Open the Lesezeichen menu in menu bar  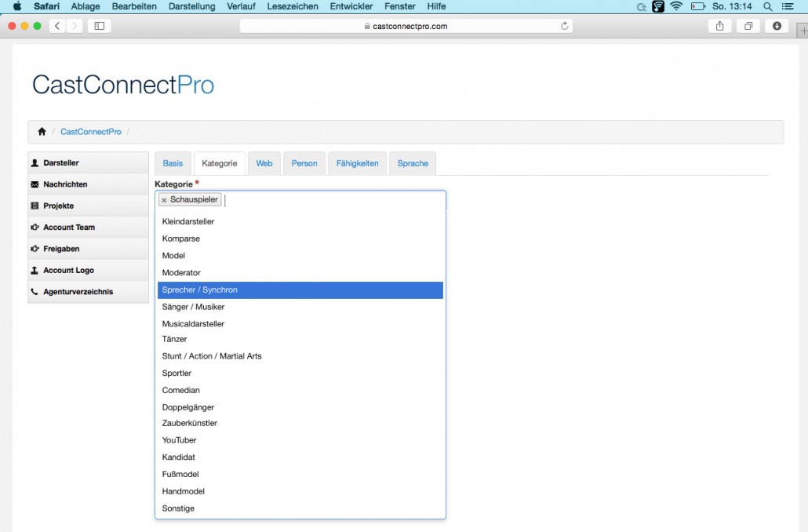click(x=292, y=6)
